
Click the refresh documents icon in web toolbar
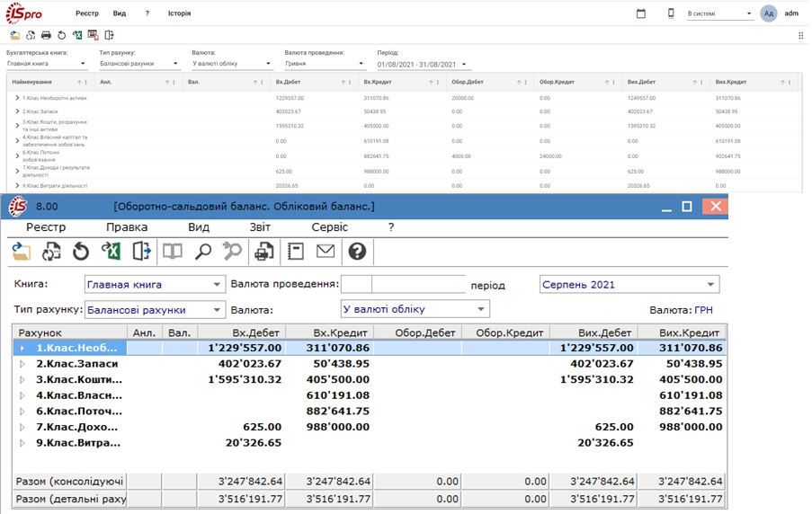(31, 35)
